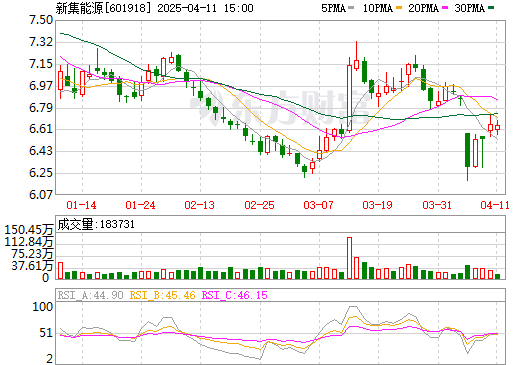The height and width of the screenshot is (365, 520).
Task: Click the 75.23万 volume axis label
Action: tap(32, 254)
